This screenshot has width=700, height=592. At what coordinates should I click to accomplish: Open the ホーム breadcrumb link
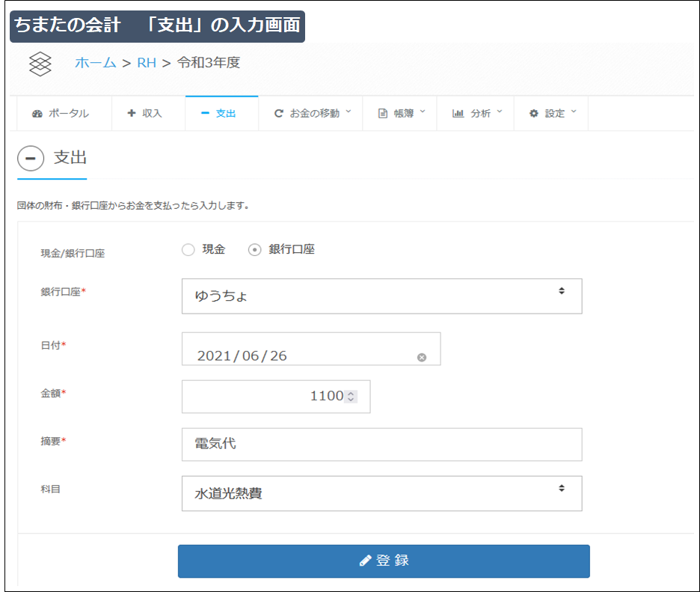94,64
